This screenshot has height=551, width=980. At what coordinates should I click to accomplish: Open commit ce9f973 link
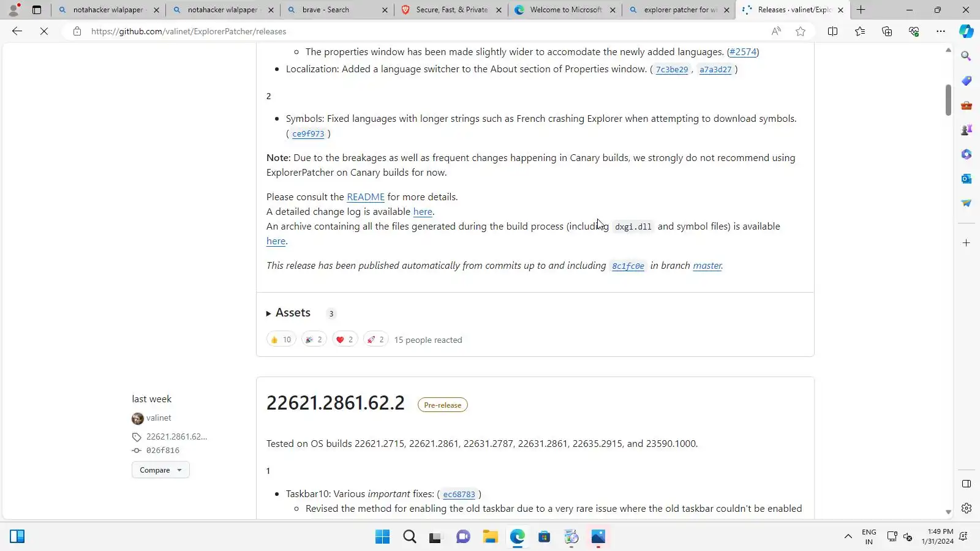[x=308, y=134]
